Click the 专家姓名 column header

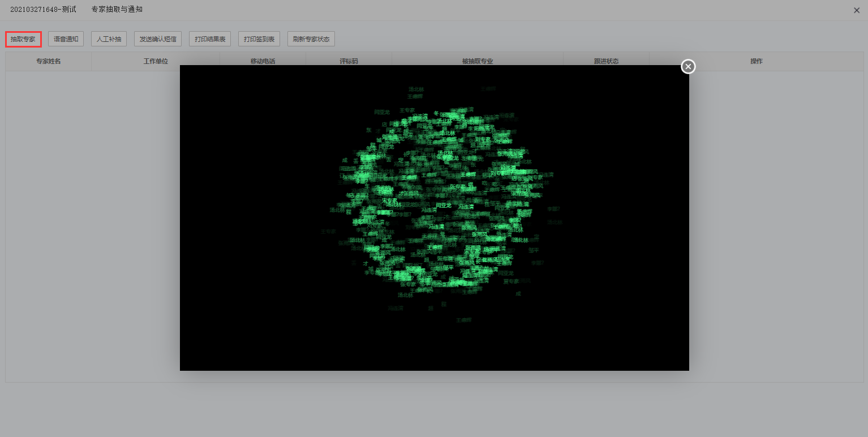[x=49, y=61]
